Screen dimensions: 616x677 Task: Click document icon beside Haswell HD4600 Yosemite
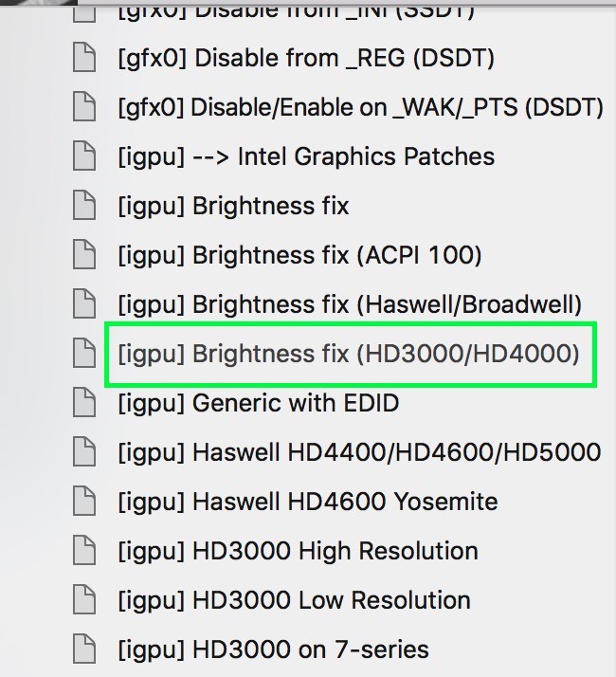pos(85,502)
